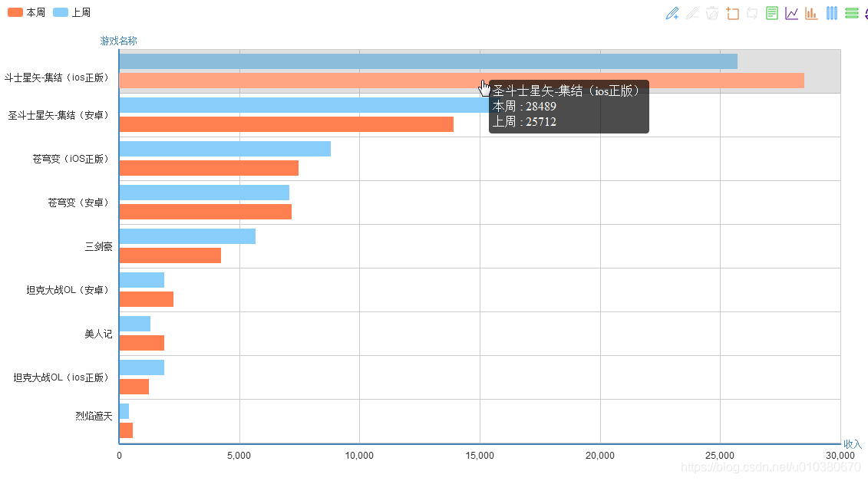Click the 30,000 tick label
The height and width of the screenshot is (481, 868).
(840, 456)
